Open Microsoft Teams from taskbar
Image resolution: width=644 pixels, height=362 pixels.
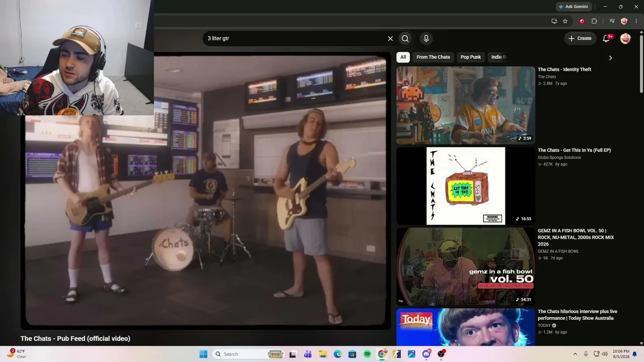click(x=308, y=354)
